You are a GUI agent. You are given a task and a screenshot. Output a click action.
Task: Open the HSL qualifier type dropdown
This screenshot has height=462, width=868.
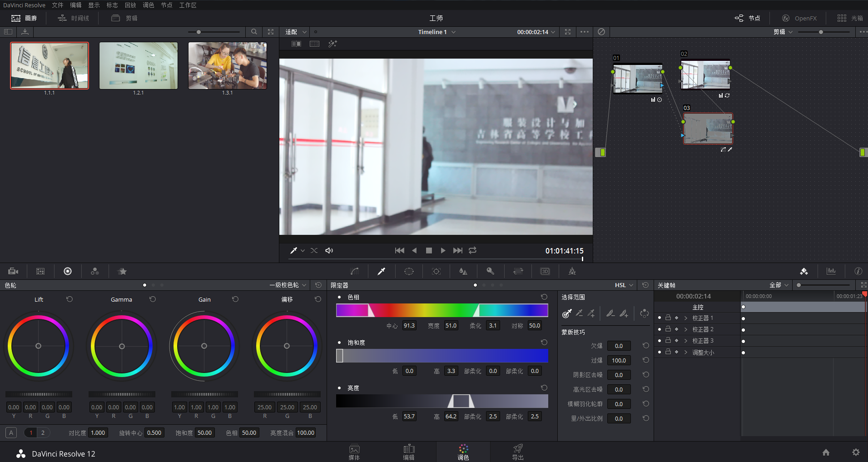624,285
